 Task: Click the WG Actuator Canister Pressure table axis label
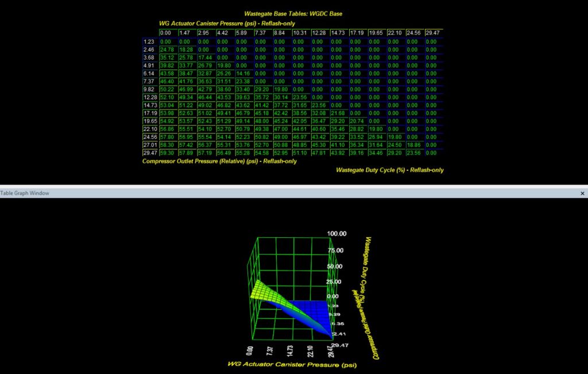click(x=227, y=23)
